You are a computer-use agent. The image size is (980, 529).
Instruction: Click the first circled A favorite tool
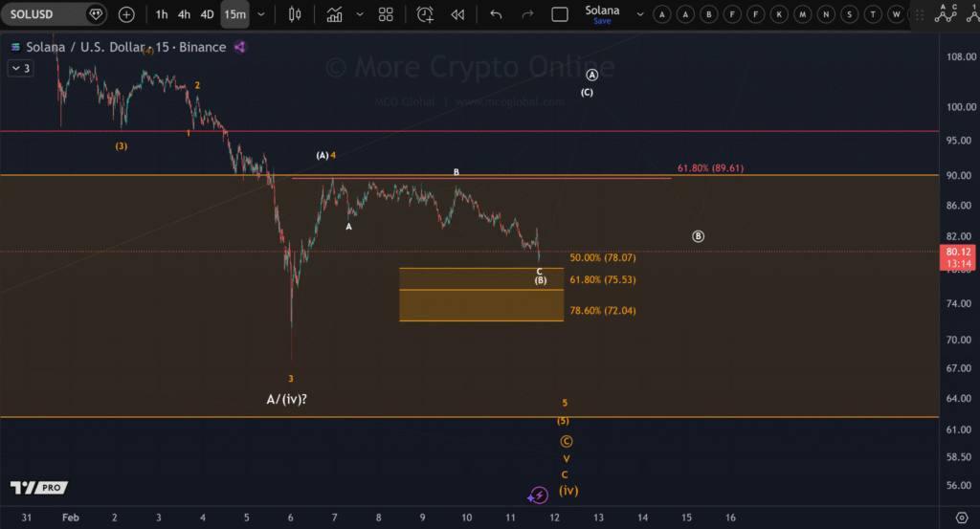click(662, 14)
